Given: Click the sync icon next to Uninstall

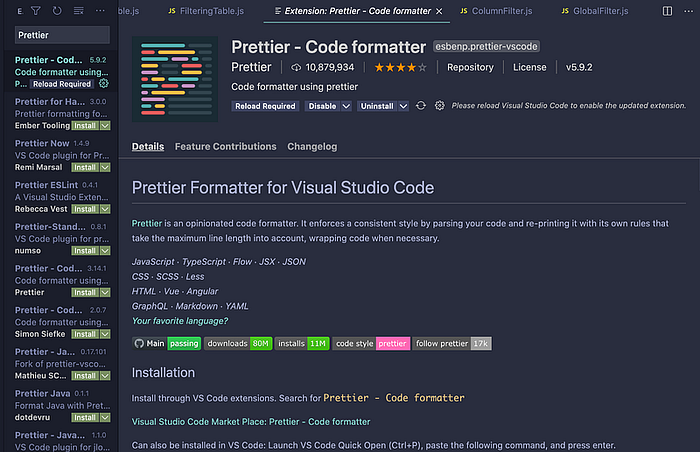Looking at the screenshot, I should pyautogui.click(x=421, y=106).
